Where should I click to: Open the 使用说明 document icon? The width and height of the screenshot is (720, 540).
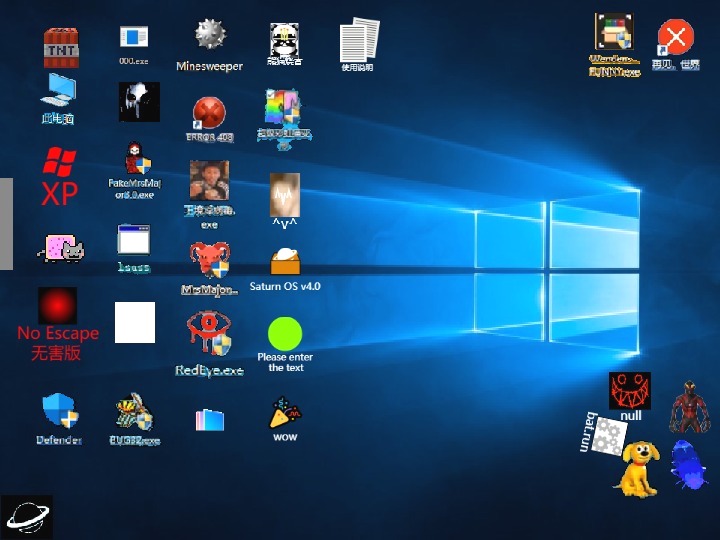coord(360,40)
